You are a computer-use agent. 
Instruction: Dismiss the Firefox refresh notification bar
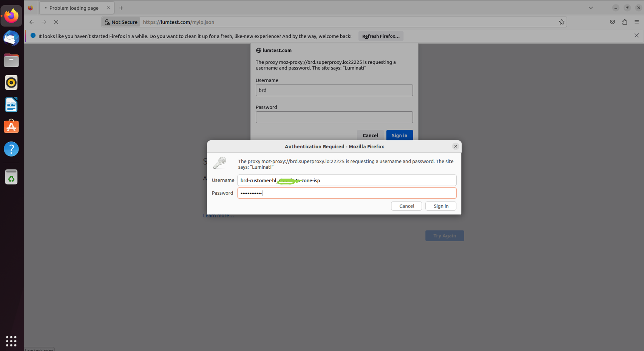(x=636, y=35)
